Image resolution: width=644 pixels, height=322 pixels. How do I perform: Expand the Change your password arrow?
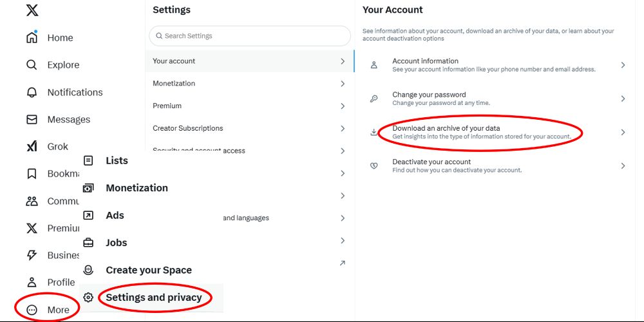[623, 99]
